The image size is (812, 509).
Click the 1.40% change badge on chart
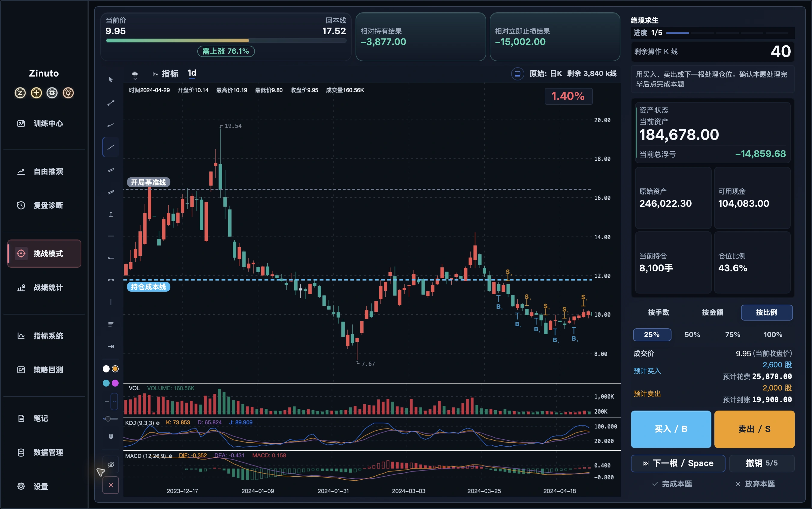[x=568, y=96]
